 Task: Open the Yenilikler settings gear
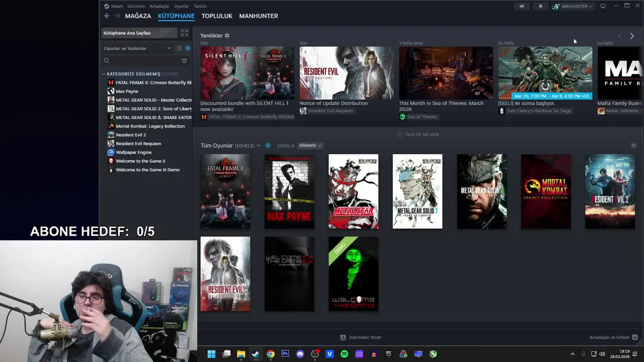(x=227, y=36)
